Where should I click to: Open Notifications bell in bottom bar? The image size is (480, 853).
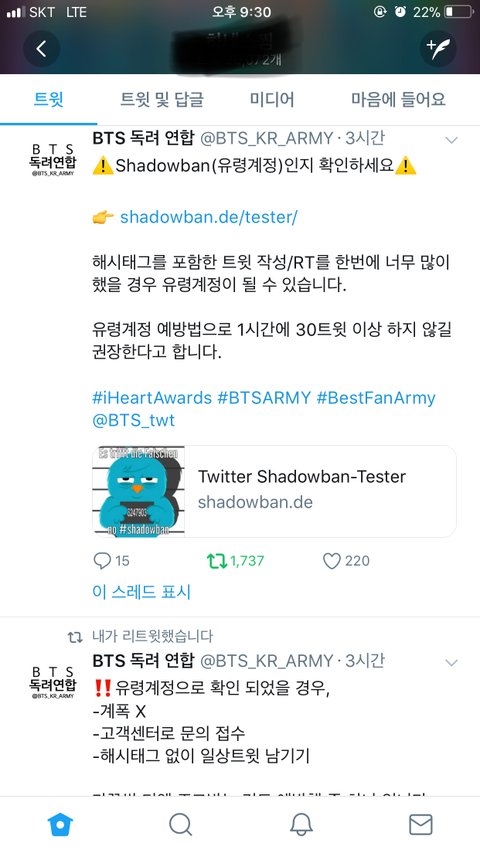(x=300, y=825)
